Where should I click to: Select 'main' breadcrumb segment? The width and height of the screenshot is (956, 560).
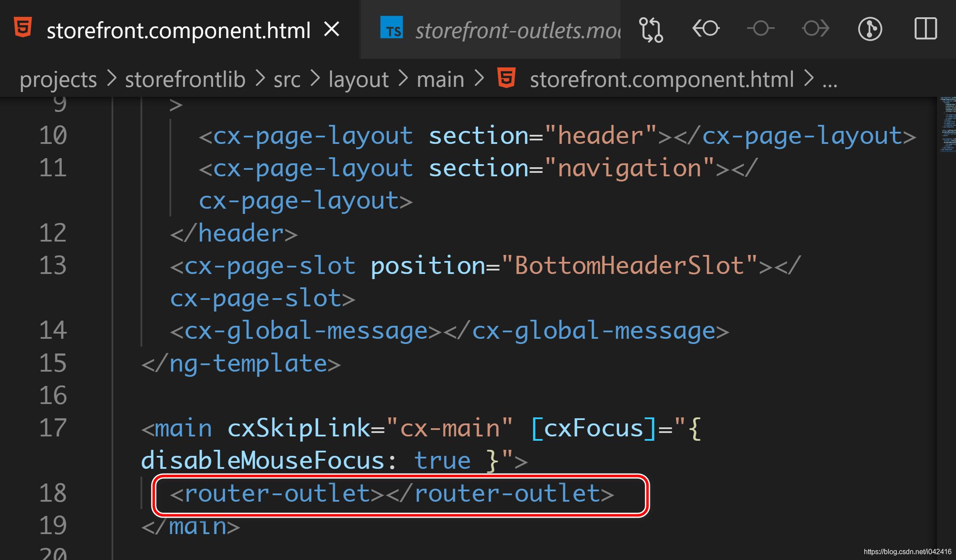[x=440, y=80]
